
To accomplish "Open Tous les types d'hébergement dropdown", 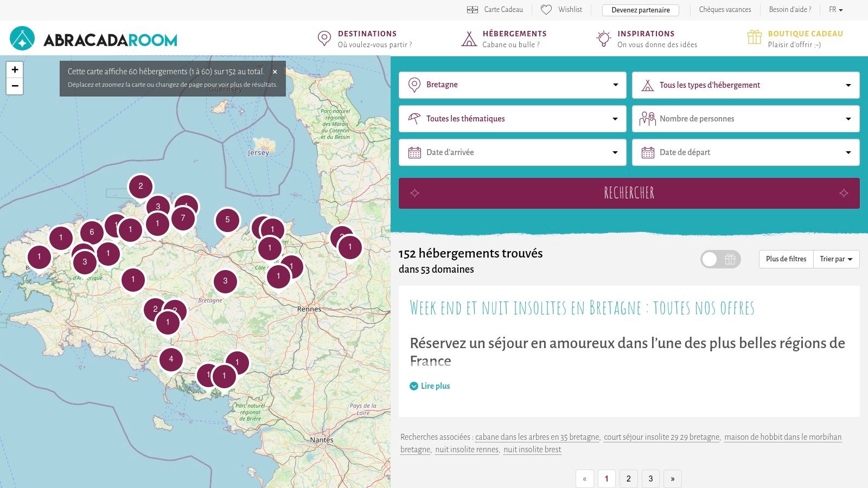I will tap(746, 85).
